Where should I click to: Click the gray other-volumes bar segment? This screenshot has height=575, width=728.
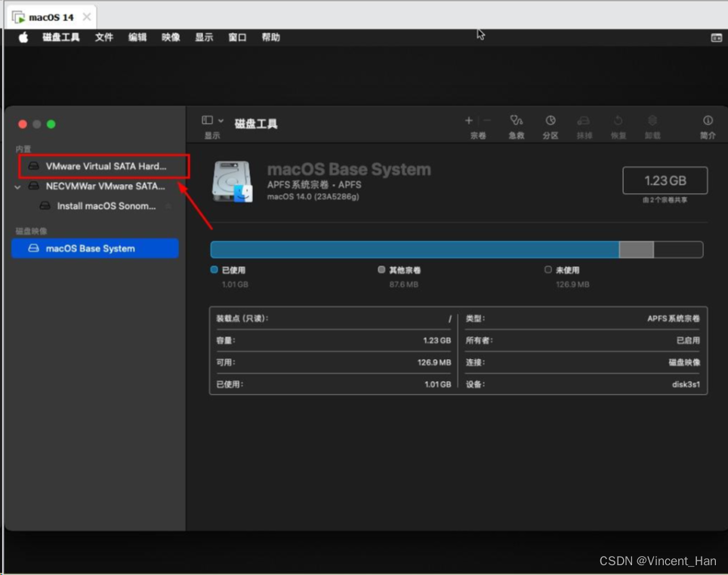(x=637, y=250)
